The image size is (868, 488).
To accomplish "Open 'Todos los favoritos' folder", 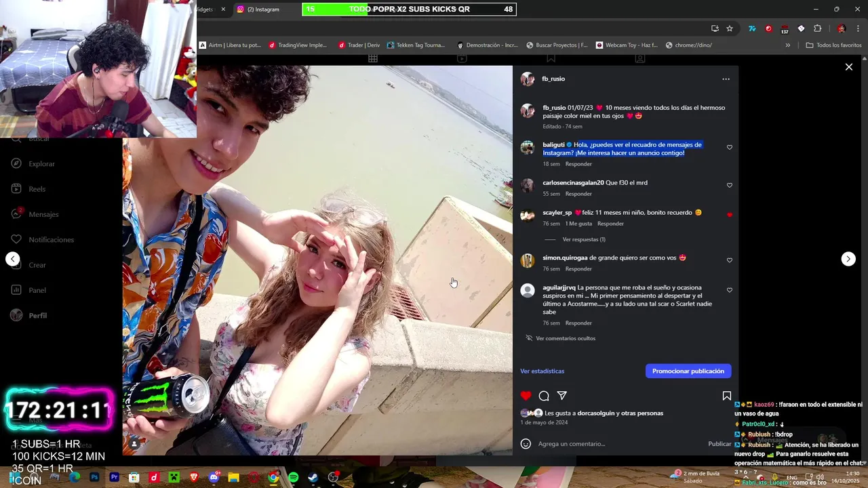I will click(833, 45).
